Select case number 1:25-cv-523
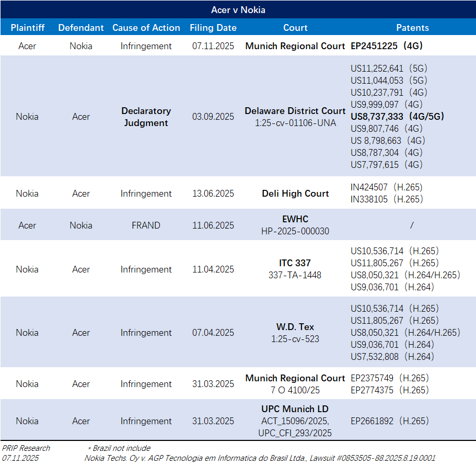This screenshot has width=476, height=465. pyautogui.click(x=295, y=339)
